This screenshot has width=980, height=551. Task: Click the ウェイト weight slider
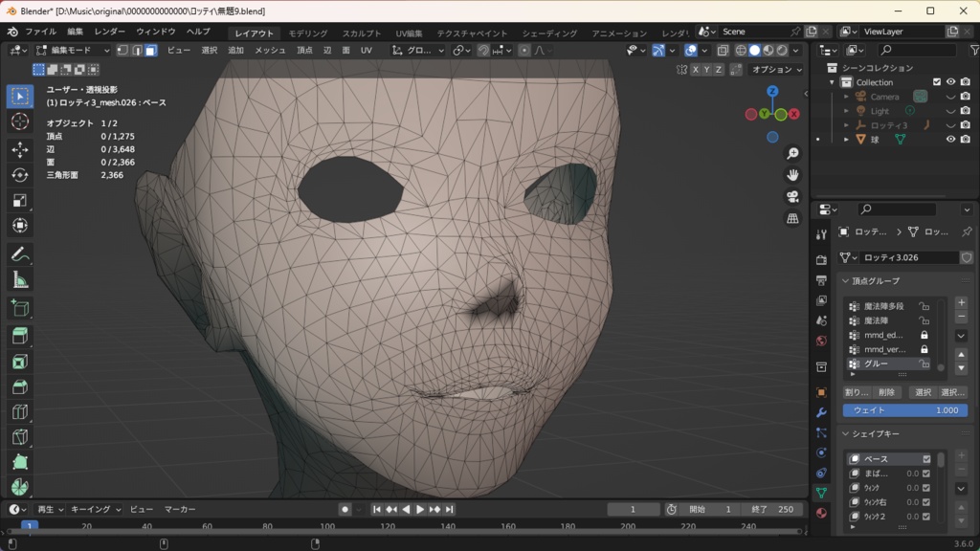(905, 410)
